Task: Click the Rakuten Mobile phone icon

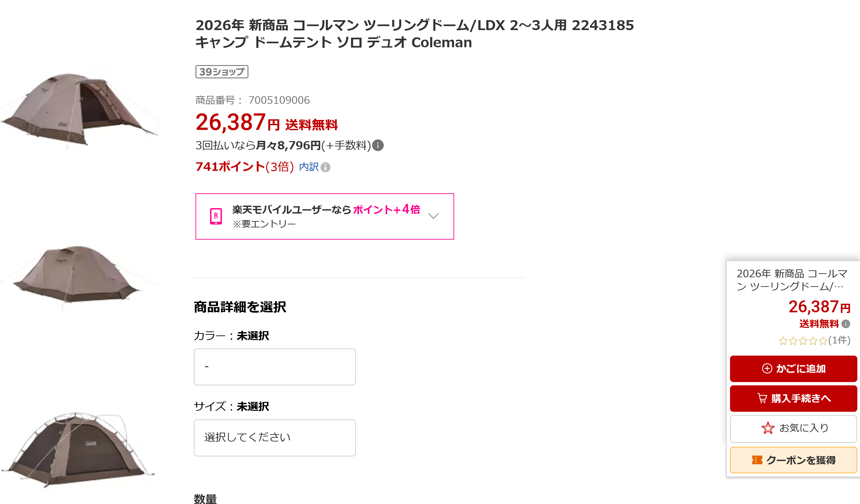Action: pyautogui.click(x=216, y=216)
